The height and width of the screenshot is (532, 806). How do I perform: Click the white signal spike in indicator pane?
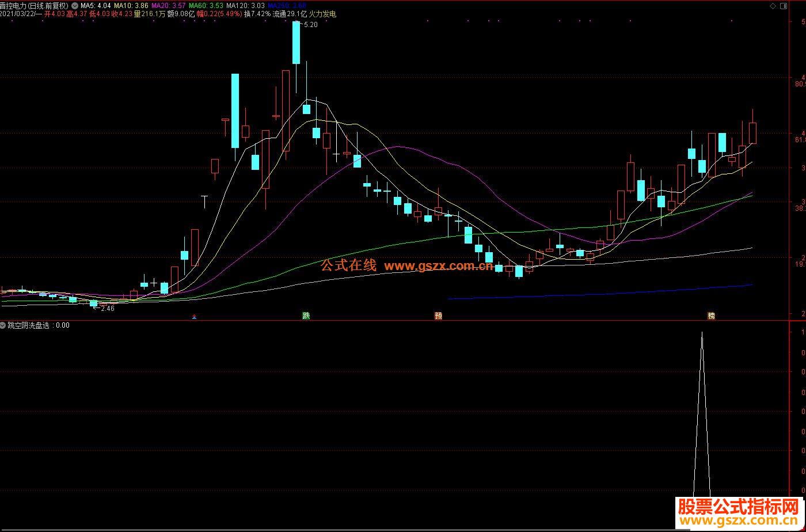[702, 415]
